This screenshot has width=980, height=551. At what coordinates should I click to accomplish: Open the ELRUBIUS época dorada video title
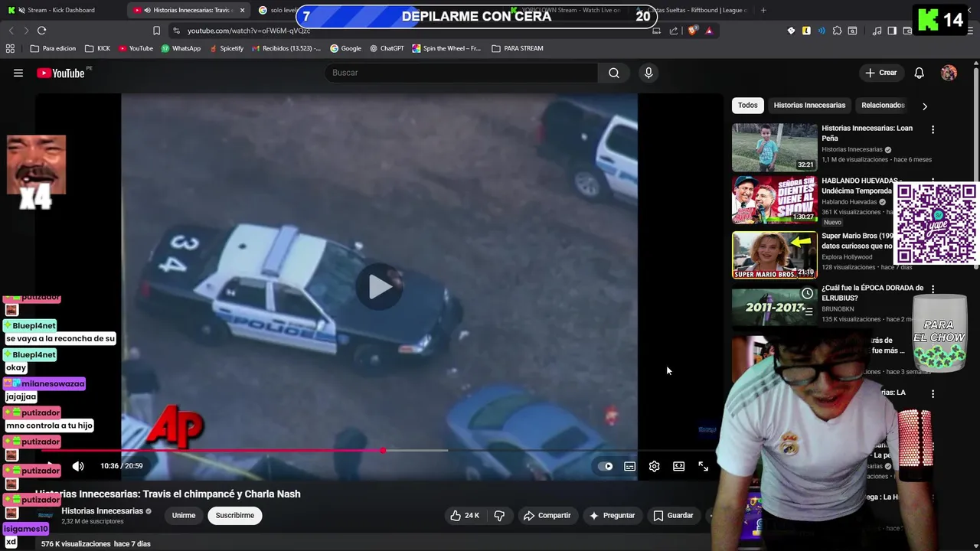pyautogui.click(x=872, y=293)
